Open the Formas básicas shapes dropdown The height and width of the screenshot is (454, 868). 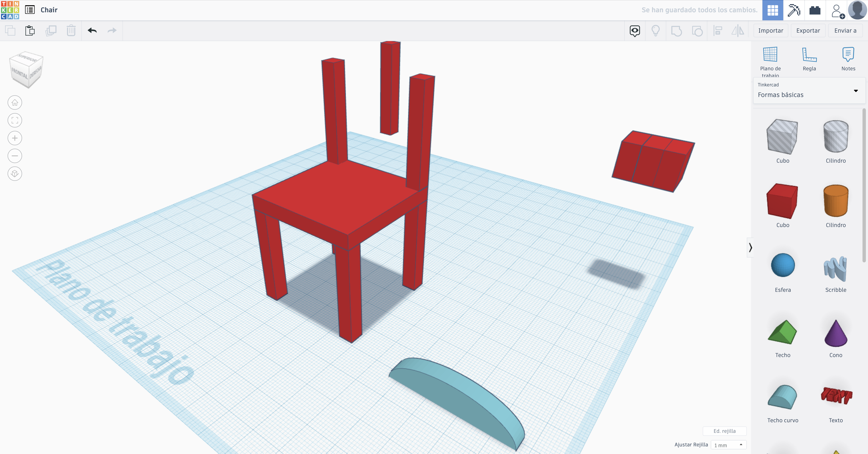809,91
